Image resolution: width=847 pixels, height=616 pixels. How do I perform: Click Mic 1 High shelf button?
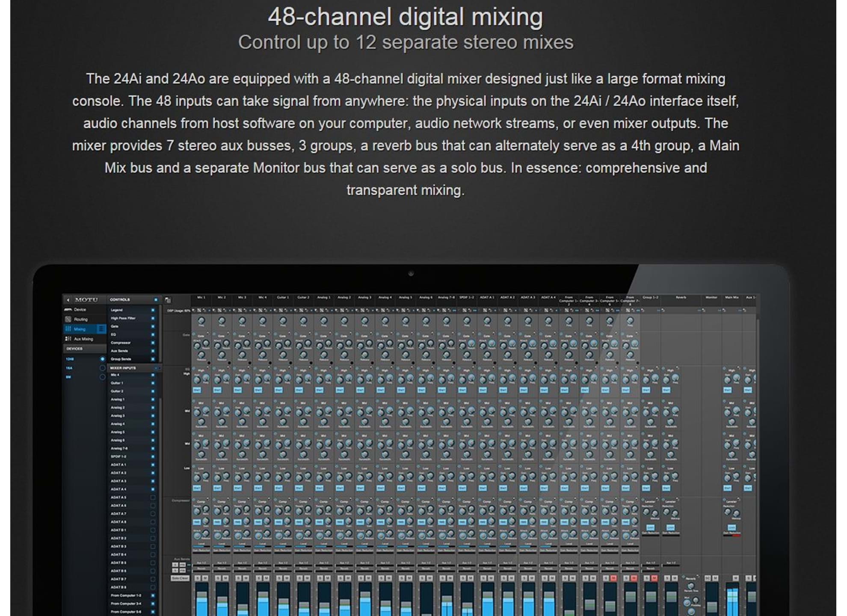(x=197, y=390)
